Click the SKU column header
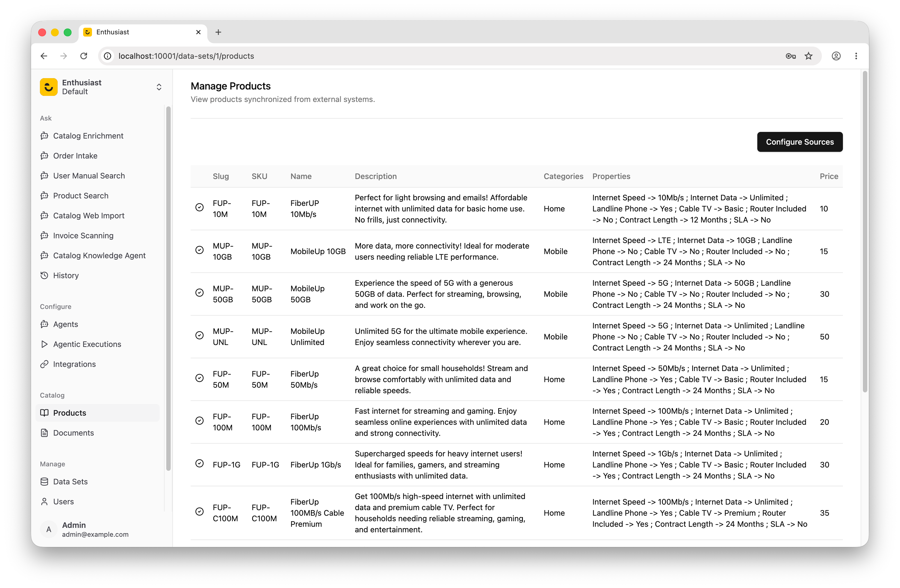Viewport: 900px width, 588px height. [x=259, y=176]
